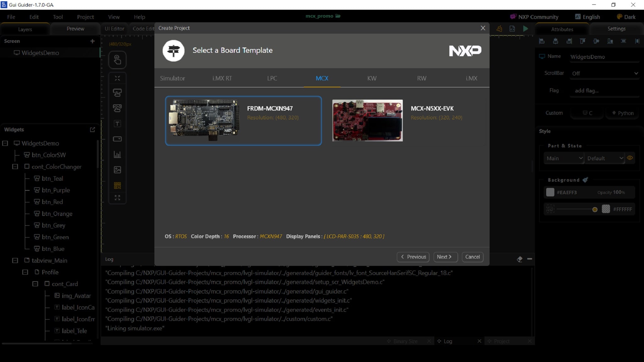
Task: Click the Cancel button
Action: 472,257
